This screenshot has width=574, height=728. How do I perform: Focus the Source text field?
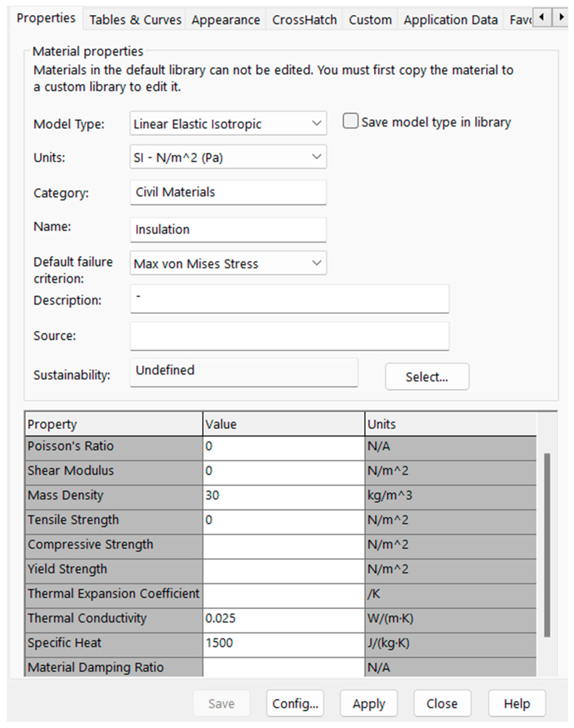pos(290,336)
